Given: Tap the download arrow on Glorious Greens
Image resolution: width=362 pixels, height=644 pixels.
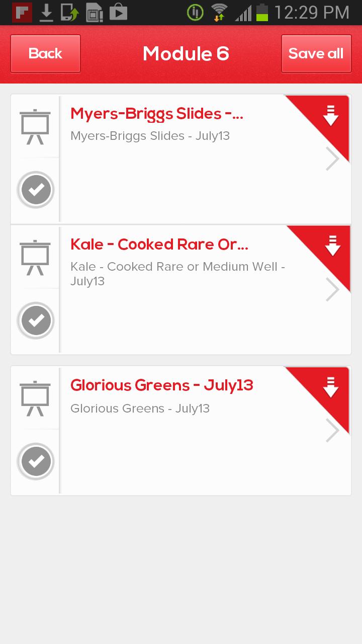Looking at the screenshot, I should (331, 387).
